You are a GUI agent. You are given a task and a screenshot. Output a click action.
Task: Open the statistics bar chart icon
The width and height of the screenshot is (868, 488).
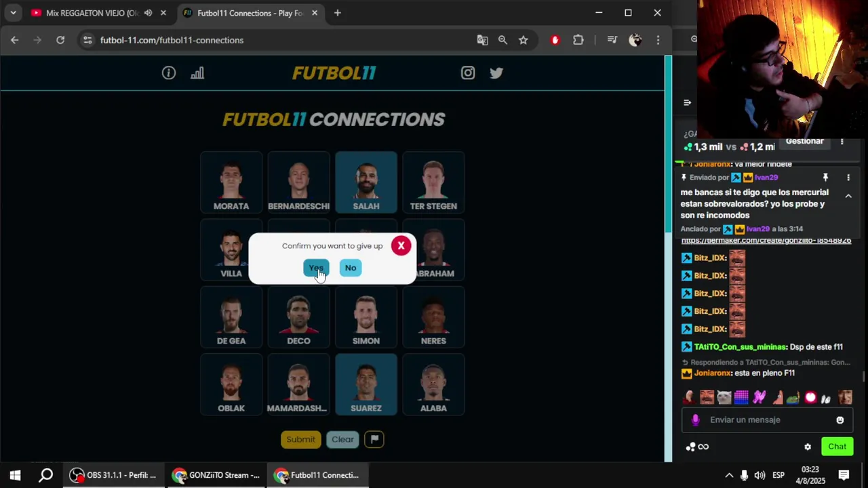[197, 73]
